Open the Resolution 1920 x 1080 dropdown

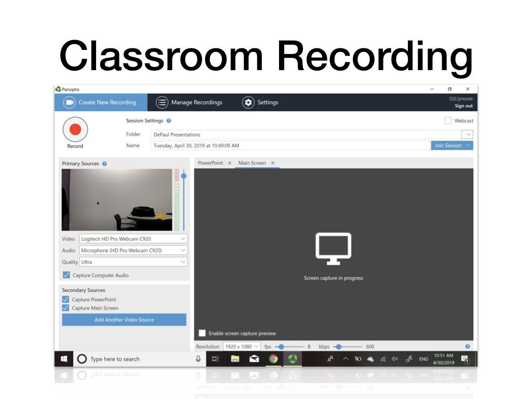[x=242, y=347]
